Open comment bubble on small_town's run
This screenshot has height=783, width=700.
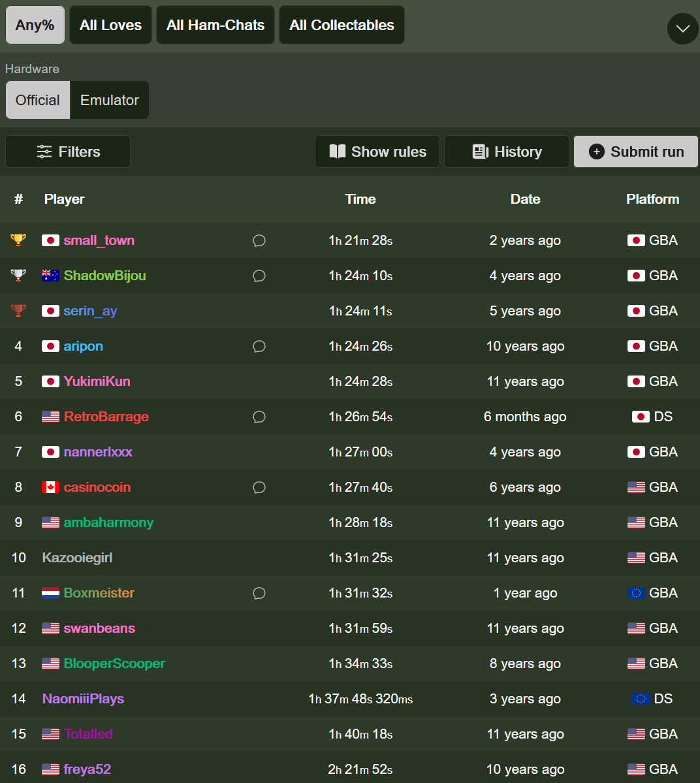pyautogui.click(x=259, y=241)
